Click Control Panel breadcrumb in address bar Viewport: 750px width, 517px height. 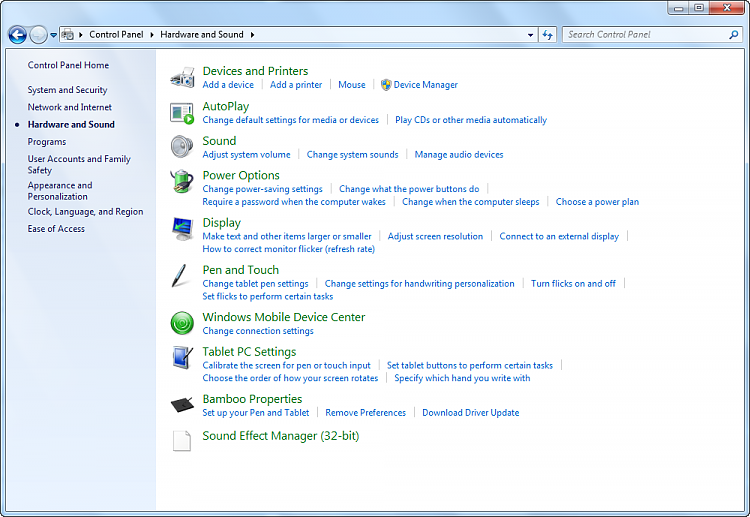point(116,34)
